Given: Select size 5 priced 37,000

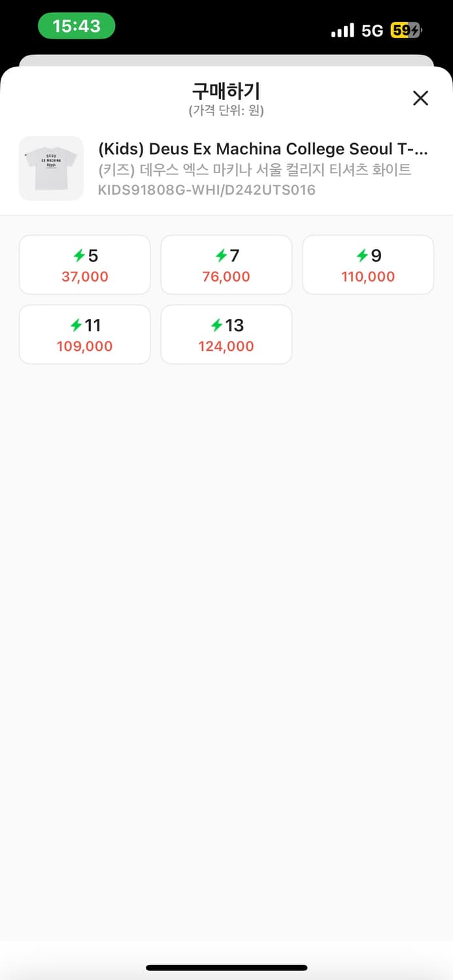Looking at the screenshot, I should [x=85, y=265].
